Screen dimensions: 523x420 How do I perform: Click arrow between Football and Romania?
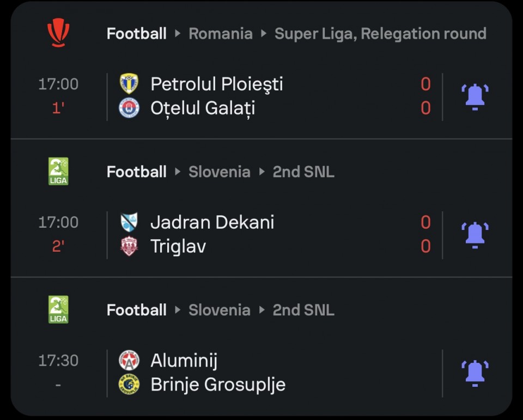[178, 33]
